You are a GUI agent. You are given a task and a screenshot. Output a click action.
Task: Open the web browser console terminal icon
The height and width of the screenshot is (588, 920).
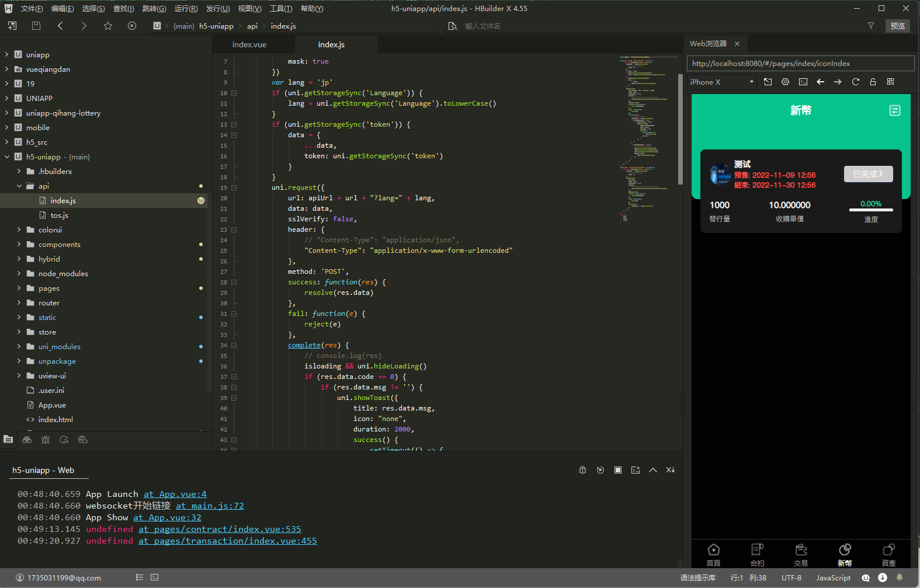(x=803, y=82)
